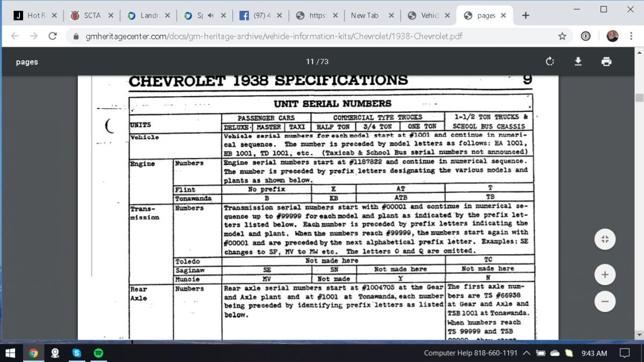Open the Evernote tray icon
The height and width of the screenshot is (362, 644).
click(x=569, y=353)
